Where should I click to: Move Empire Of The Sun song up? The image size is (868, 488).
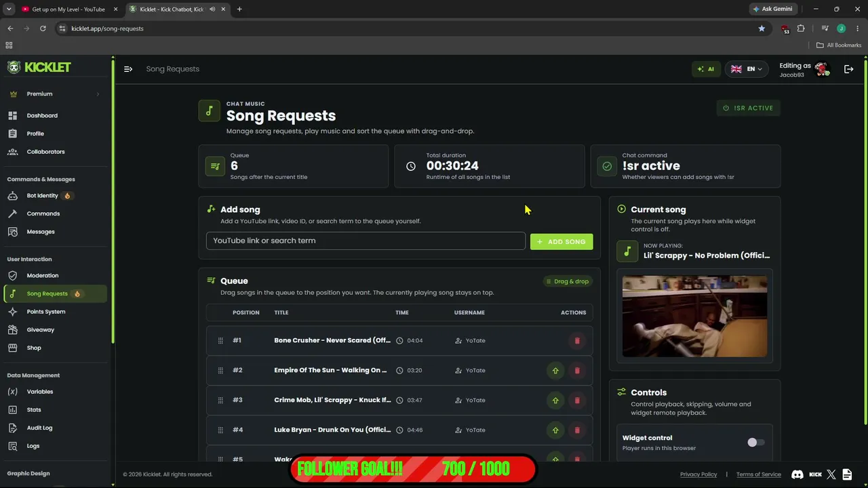point(555,371)
